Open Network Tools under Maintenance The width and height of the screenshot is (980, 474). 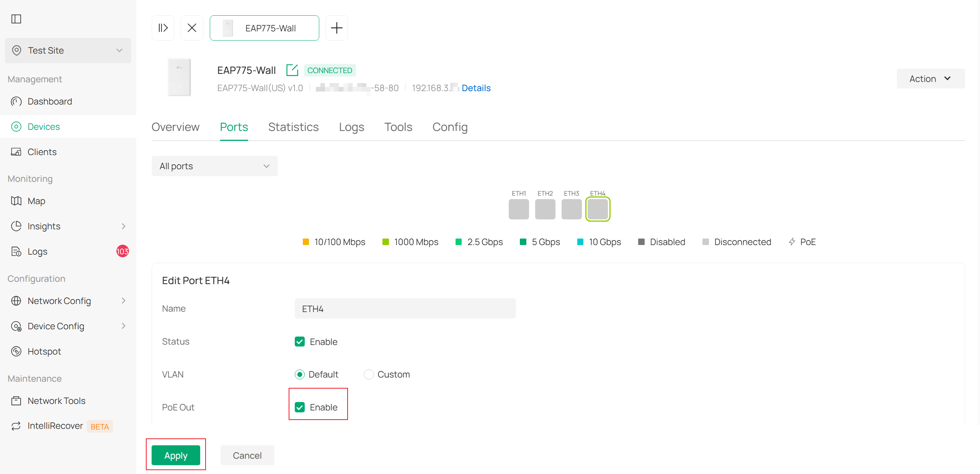(x=56, y=400)
